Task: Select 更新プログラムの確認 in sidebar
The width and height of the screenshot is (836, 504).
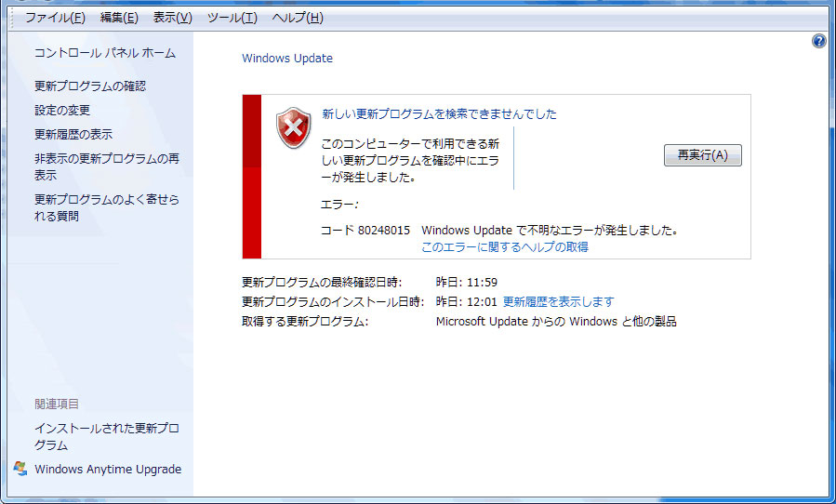Action: tap(90, 86)
